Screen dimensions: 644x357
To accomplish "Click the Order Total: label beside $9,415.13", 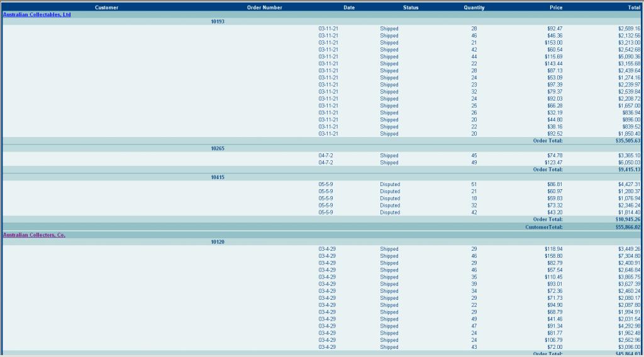I will point(548,169).
